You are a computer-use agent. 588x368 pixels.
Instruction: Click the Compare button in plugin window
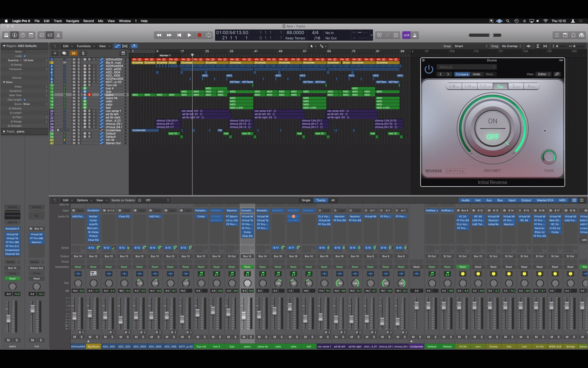(462, 74)
